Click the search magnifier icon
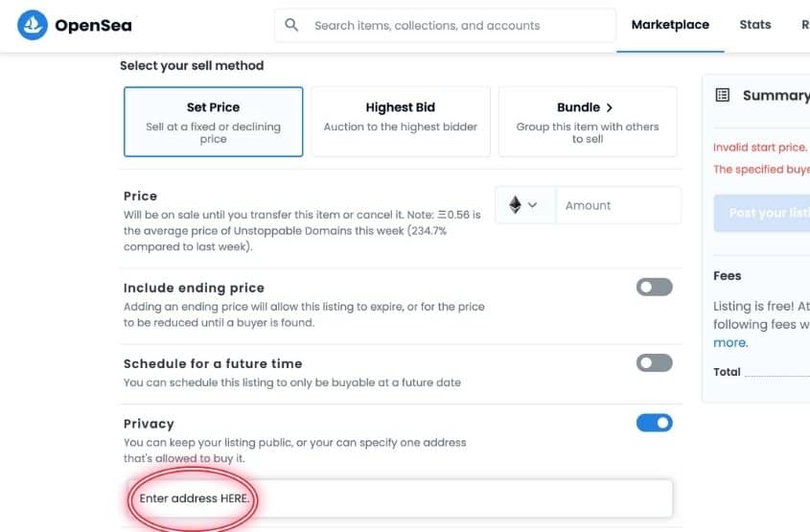 coord(291,25)
